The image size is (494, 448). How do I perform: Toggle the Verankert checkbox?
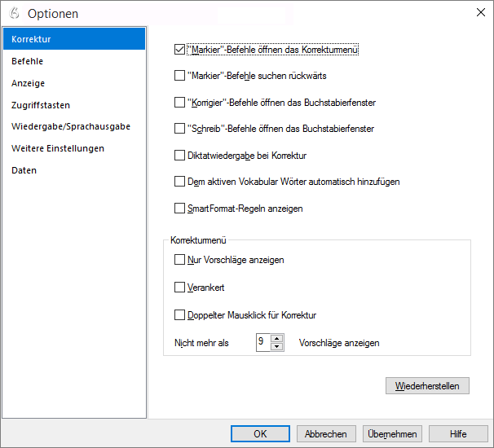tap(179, 287)
